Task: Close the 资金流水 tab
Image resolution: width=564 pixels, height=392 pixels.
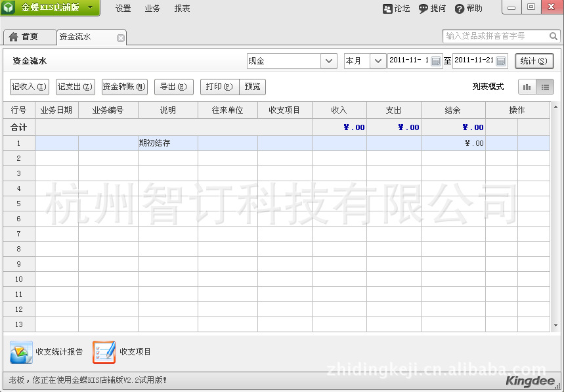Action: (x=120, y=37)
